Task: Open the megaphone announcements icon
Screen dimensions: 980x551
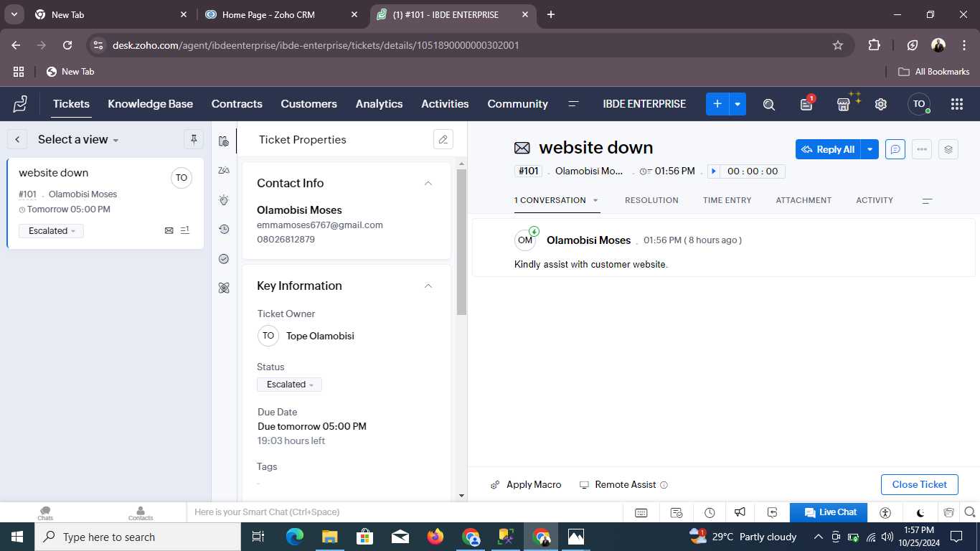Action: (740, 512)
